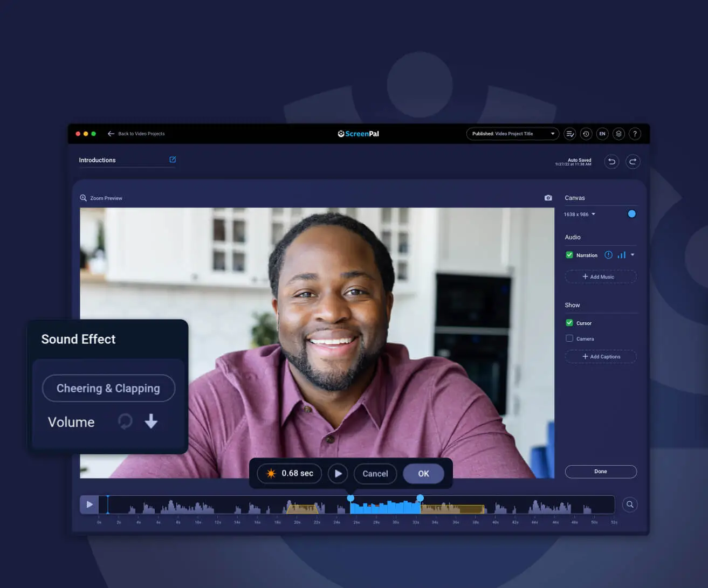Pick the blue canvas color swatch

pyautogui.click(x=631, y=214)
